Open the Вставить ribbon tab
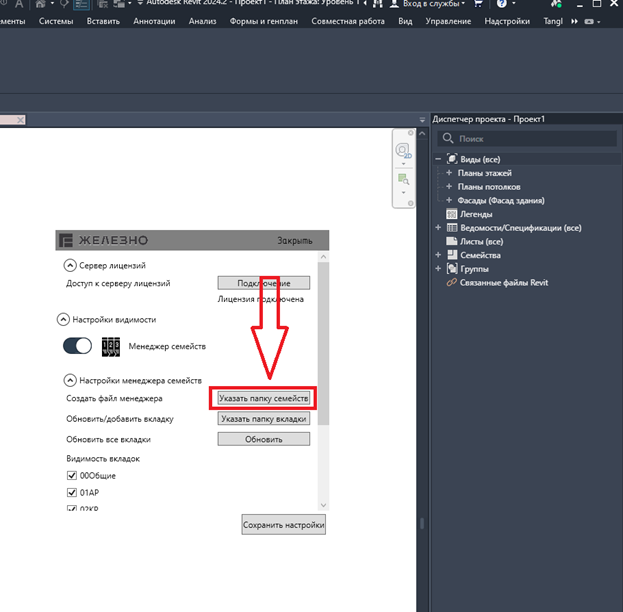The image size is (623, 612). pyautogui.click(x=103, y=21)
